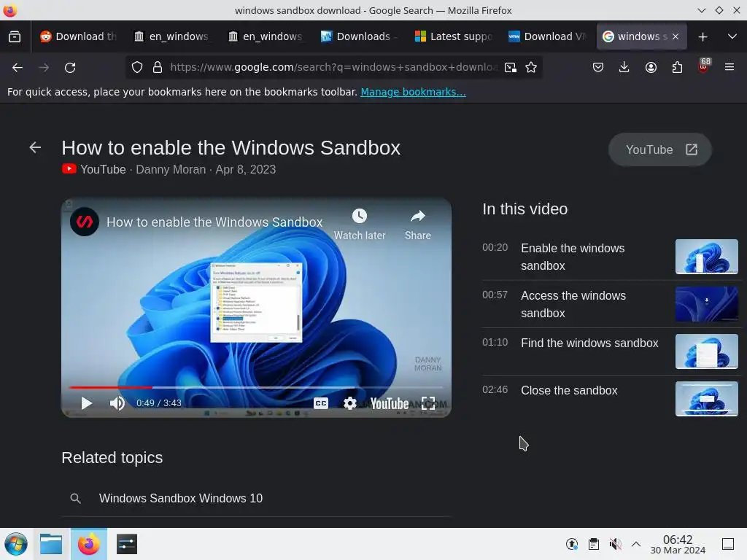Click the uBlock Origin icon showing 68
The height and width of the screenshot is (560, 747).
pos(704,66)
